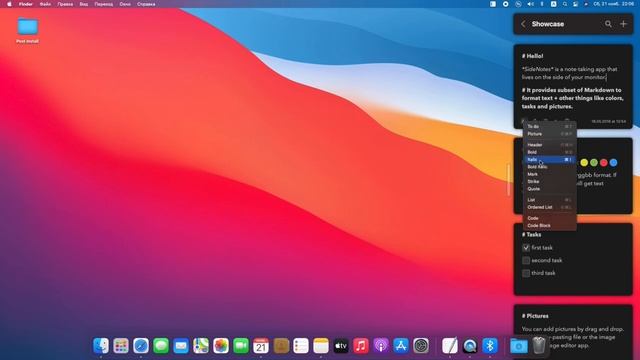Open the Справка menu
This screenshot has height=360, width=640.
(146, 4)
